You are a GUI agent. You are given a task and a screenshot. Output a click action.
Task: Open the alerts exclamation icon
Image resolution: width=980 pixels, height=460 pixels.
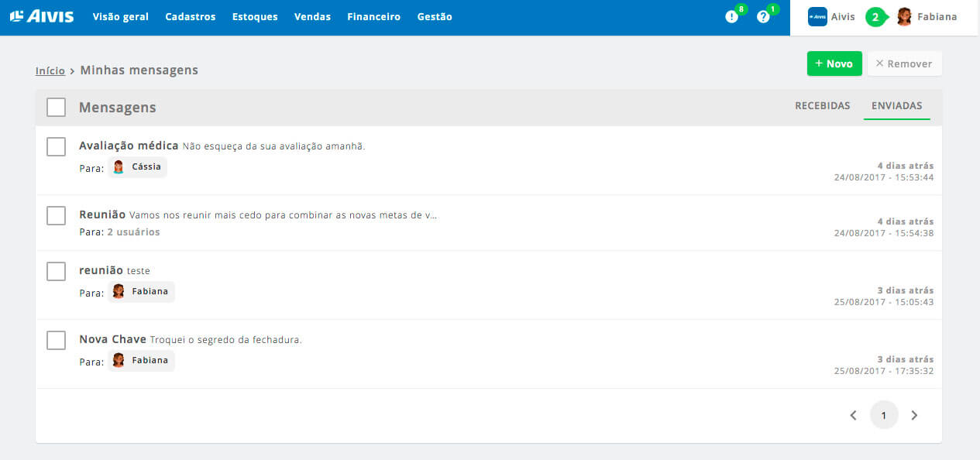click(731, 16)
